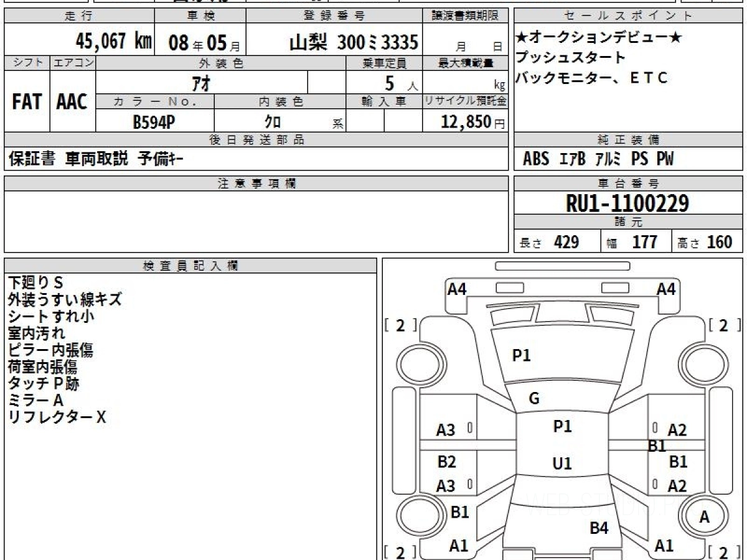747x560 pixels.
Task: Select the 検査員記入欄 header
Action: 190,266
